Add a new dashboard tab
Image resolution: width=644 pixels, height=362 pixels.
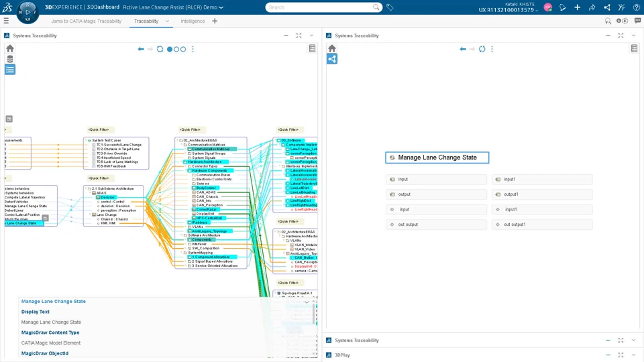(215, 21)
